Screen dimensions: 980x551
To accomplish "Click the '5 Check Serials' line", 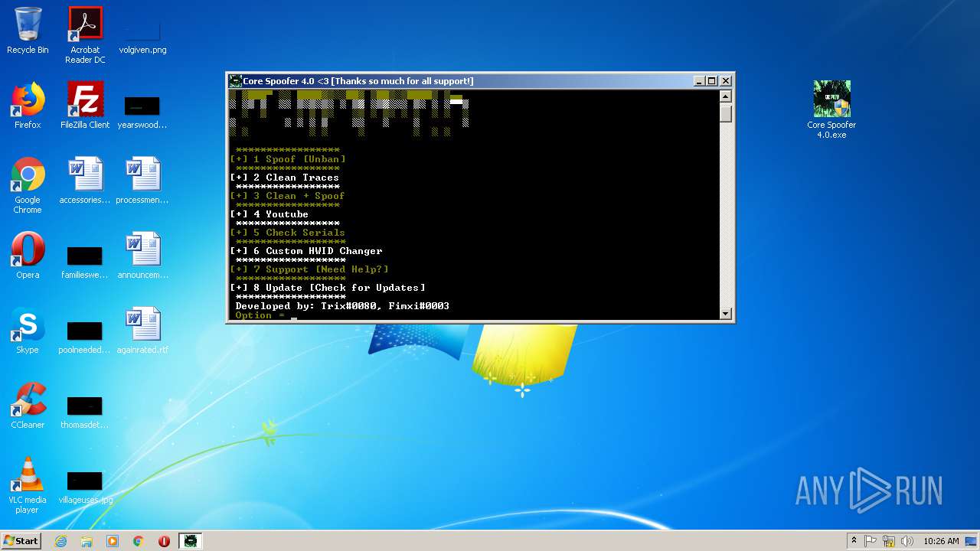I will pos(287,233).
